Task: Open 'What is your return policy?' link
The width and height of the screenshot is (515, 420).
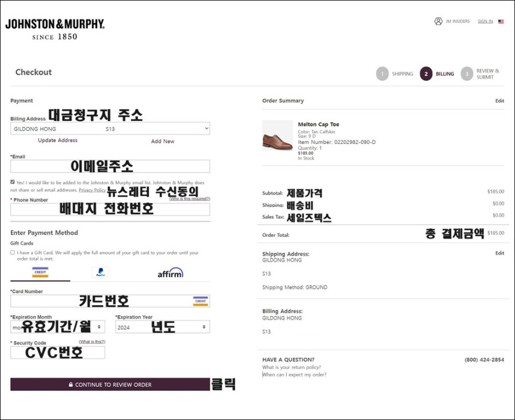Action: 292,367
